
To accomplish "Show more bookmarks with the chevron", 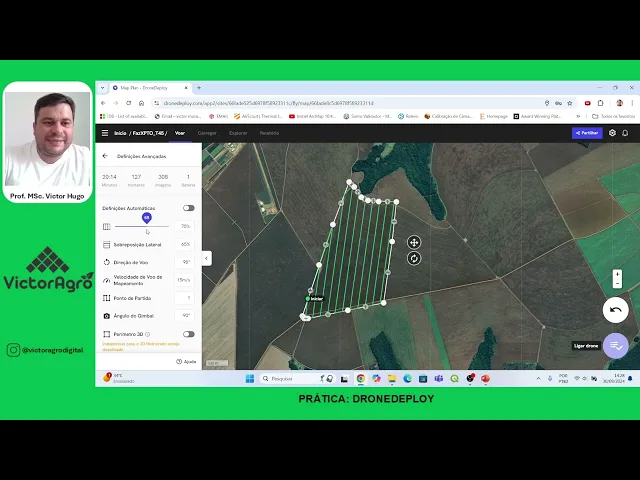I will 578,116.
